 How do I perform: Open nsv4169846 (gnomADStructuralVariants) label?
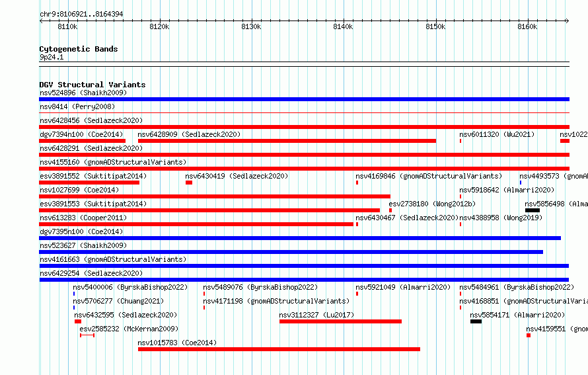tap(429, 176)
